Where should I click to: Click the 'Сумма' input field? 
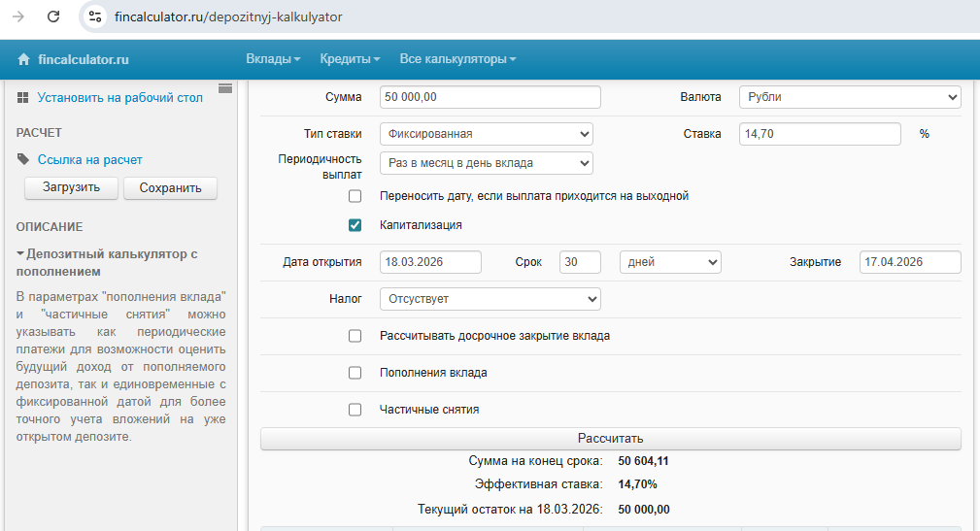(x=490, y=97)
